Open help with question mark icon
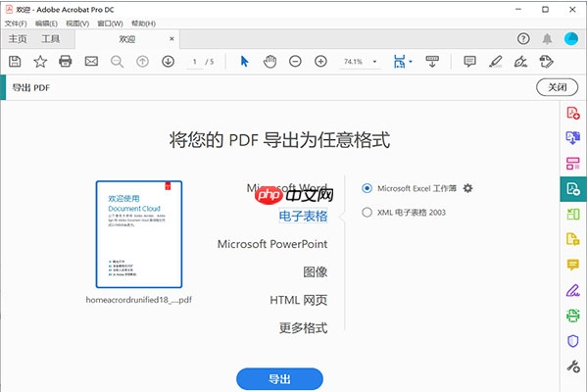Screen dimensions: 588x392 pyautogui.click(x=523, y=38)
